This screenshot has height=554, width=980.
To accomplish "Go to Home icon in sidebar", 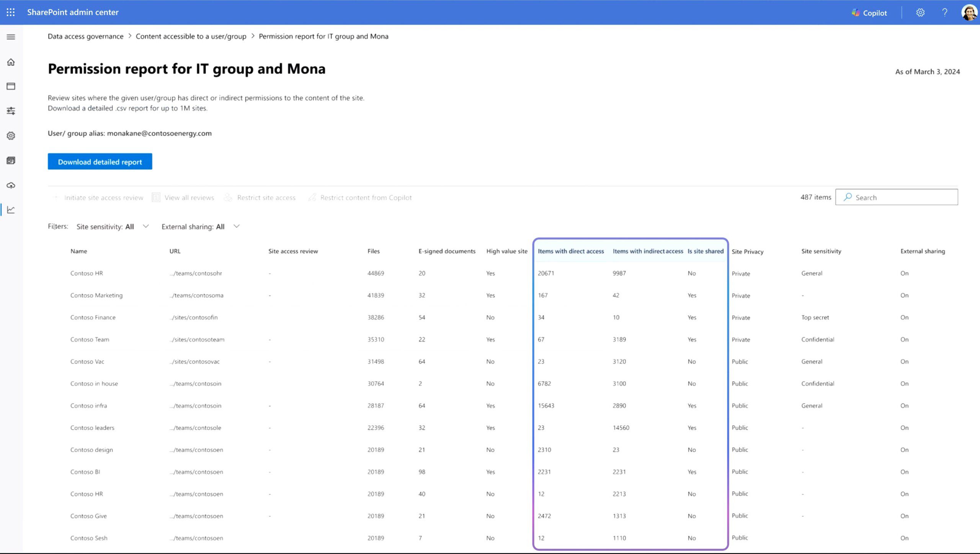I will (x=11, y=62).
